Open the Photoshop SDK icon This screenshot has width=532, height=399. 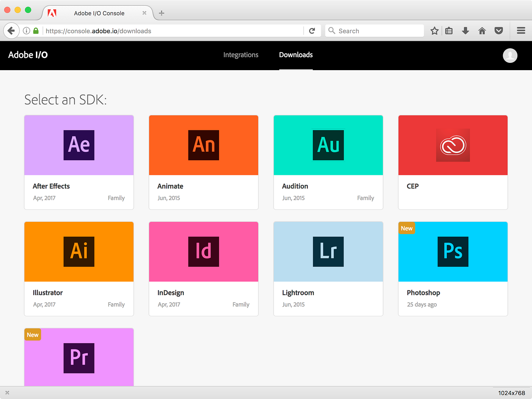coord(453,251)
